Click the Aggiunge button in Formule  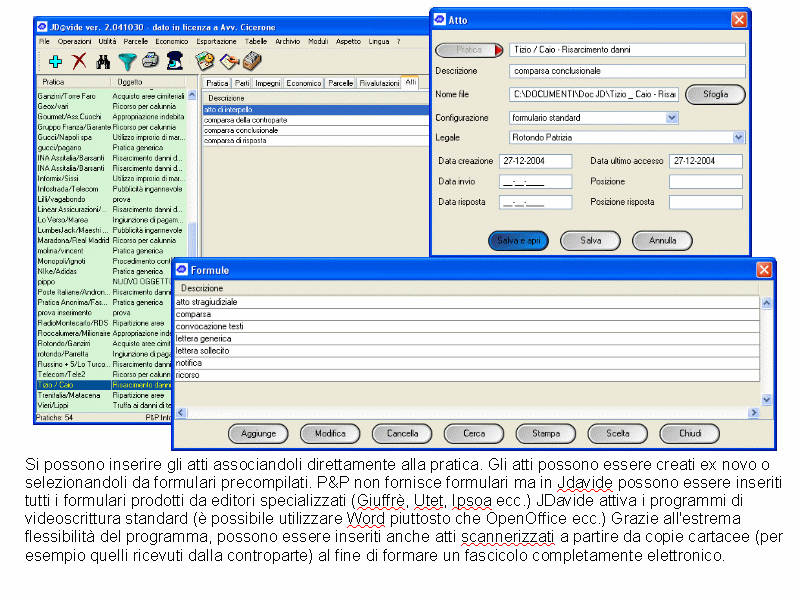tap(258, 434)
